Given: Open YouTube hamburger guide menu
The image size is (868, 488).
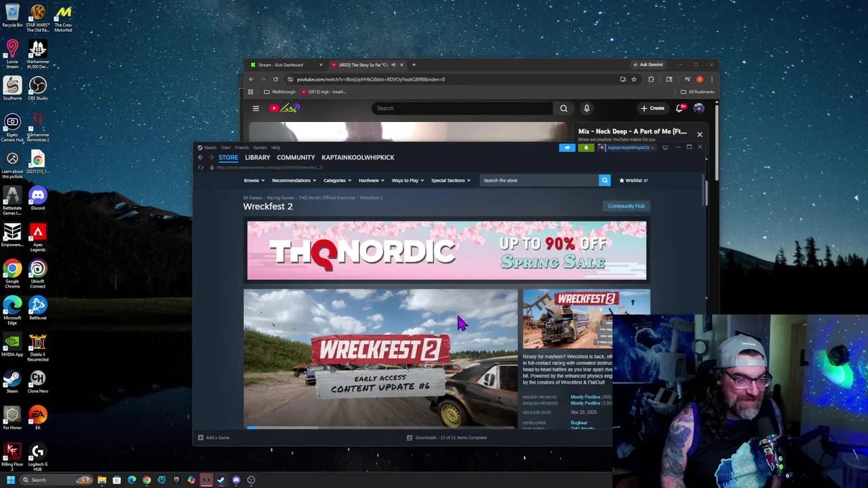Looking at the screenshot, I should [256, 108].
